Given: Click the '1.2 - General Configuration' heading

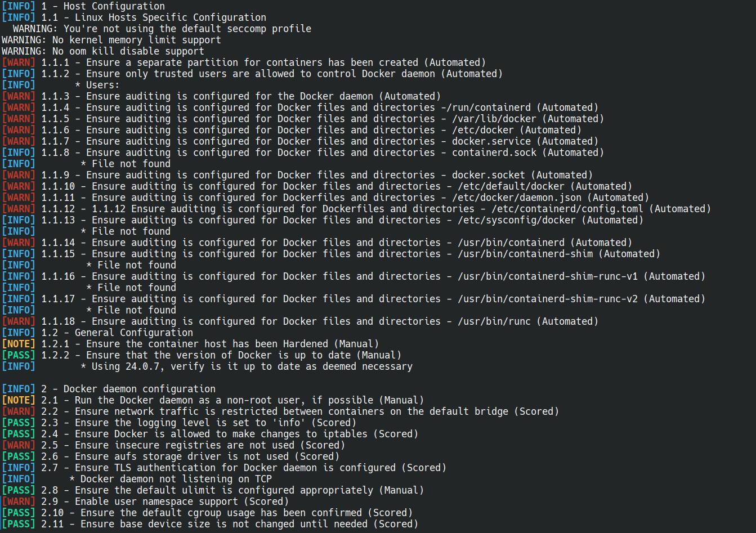Looking at the screenshot, I should pos(117,333).
